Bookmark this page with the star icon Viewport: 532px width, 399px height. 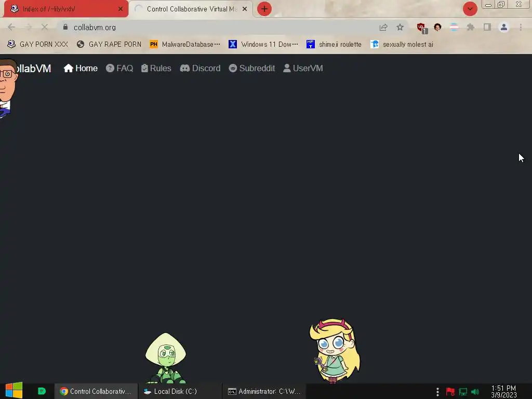[400, 27]
